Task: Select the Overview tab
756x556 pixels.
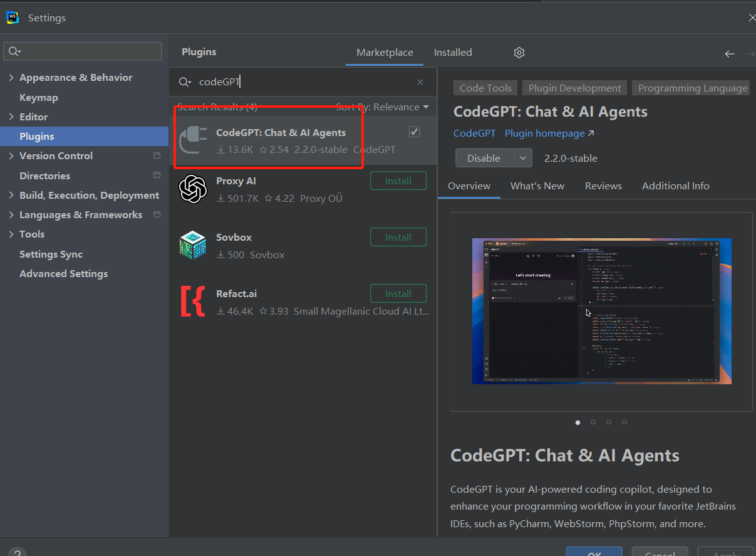Action: (469, 186)
